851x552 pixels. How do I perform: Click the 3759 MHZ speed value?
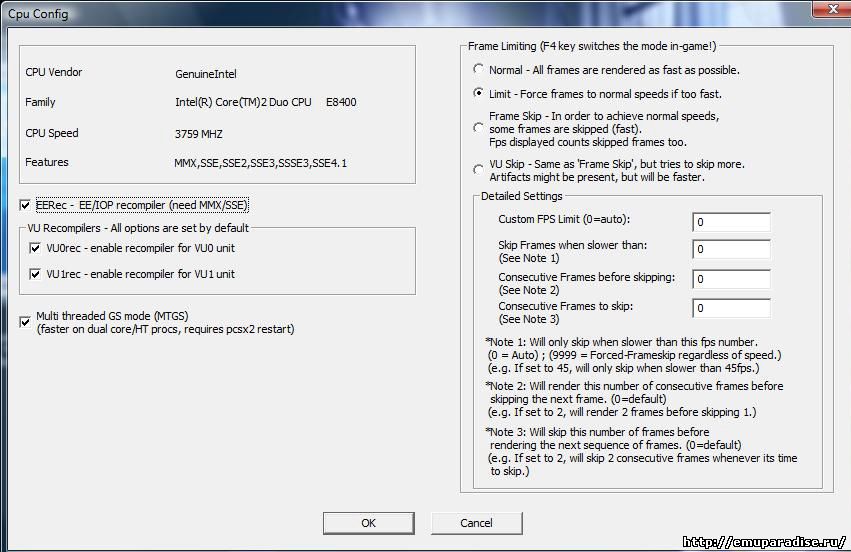(199, 134)
